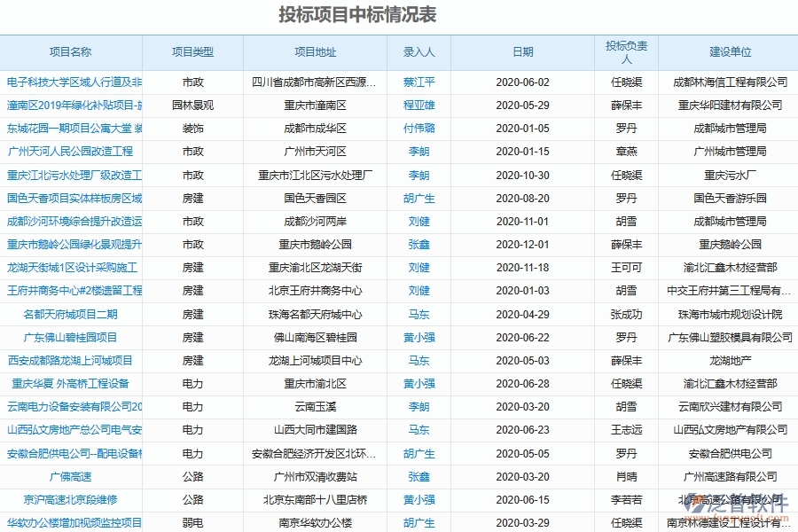View recorder 付伟璐's profile link
The image size is (798, 532).
[418, 128]
